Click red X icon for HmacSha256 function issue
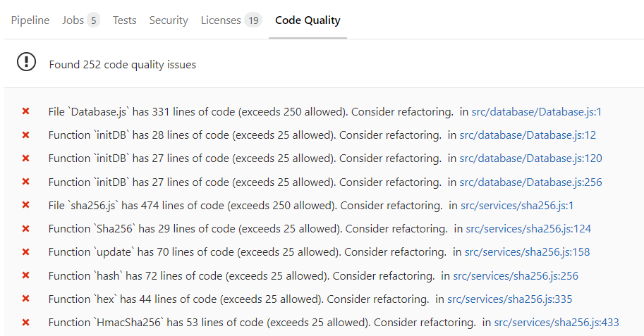This screenshot has width=644, height=336. pyautogui.click(x=26, y=322)
